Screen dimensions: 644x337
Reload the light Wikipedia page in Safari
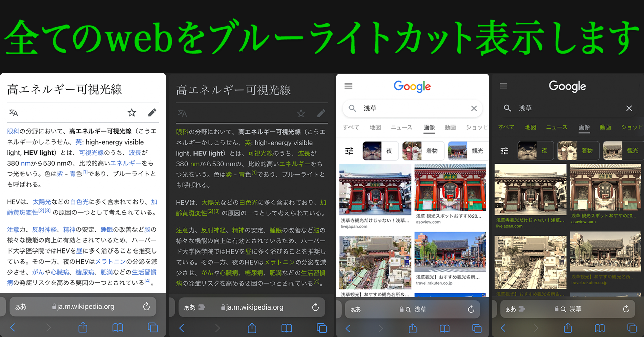point(146,306)
